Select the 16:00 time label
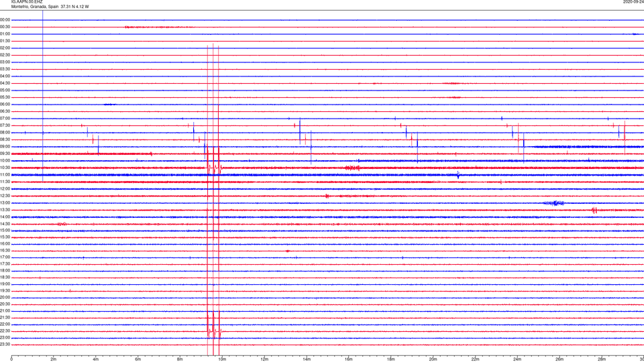 (5, 244)
